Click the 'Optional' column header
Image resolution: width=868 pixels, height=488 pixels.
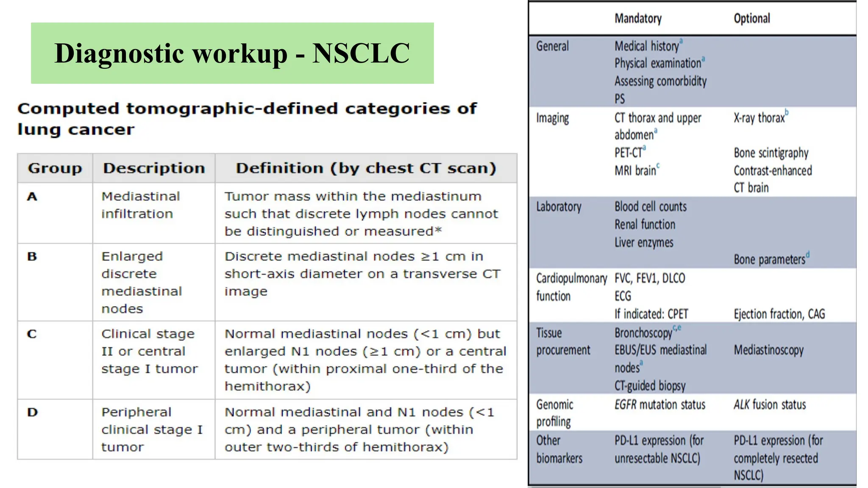point(752,19)
